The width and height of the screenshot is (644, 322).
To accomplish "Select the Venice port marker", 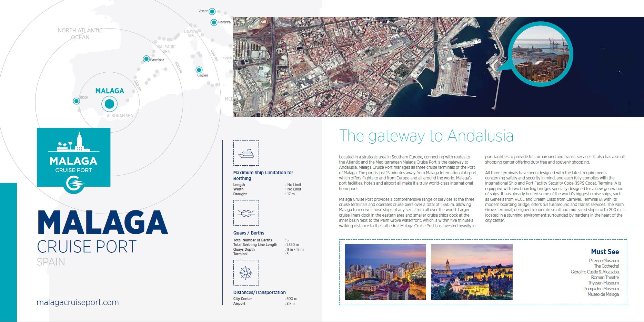I will pos(212,11).
